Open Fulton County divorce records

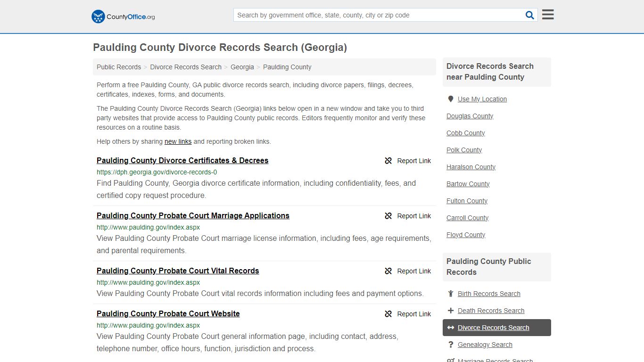point(467,201)
